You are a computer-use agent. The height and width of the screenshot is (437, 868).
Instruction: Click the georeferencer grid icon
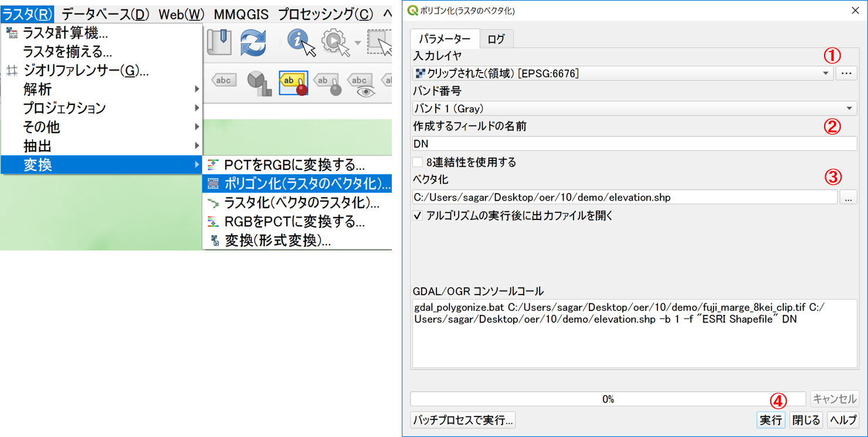coord(12,71)
